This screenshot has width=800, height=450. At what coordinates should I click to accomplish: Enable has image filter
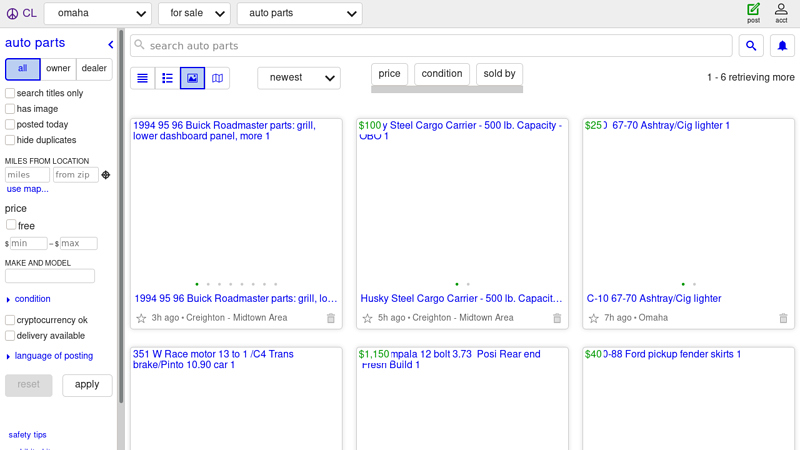coord(10,109)
